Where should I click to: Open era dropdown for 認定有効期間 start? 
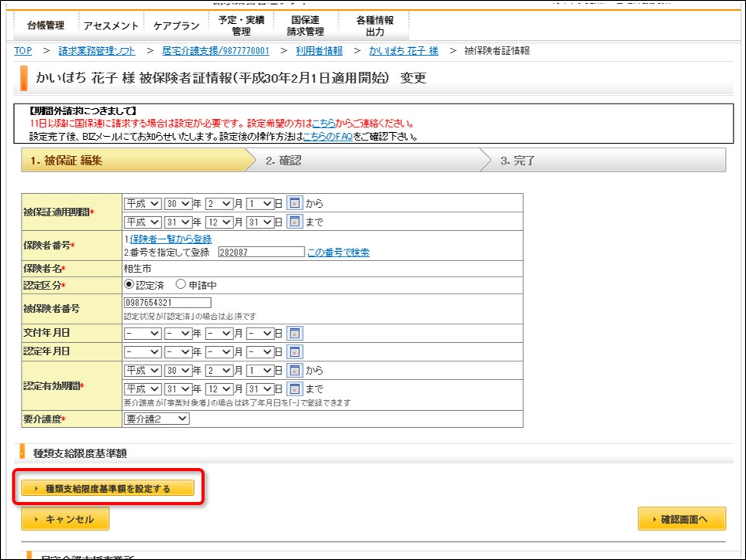pyautogui.click(x=143, y=370)
